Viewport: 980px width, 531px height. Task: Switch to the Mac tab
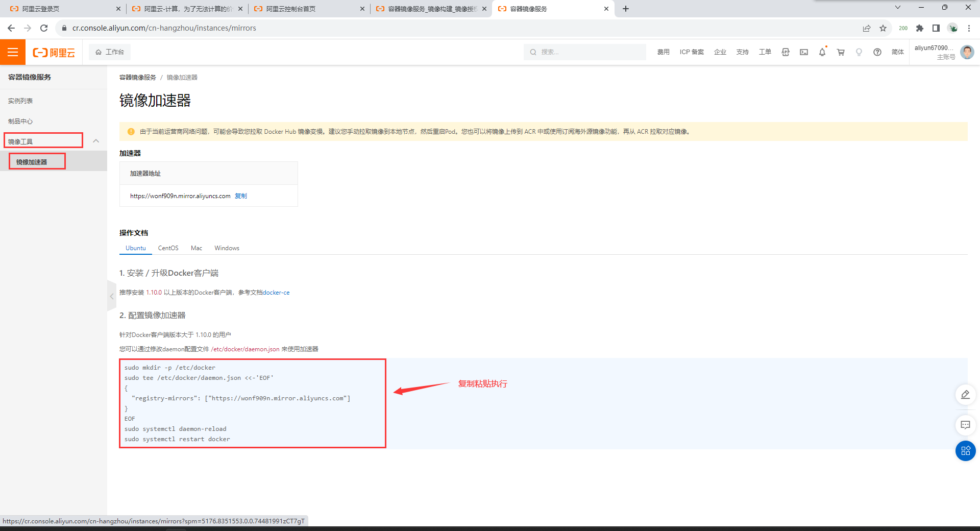[x=197, y=248]
